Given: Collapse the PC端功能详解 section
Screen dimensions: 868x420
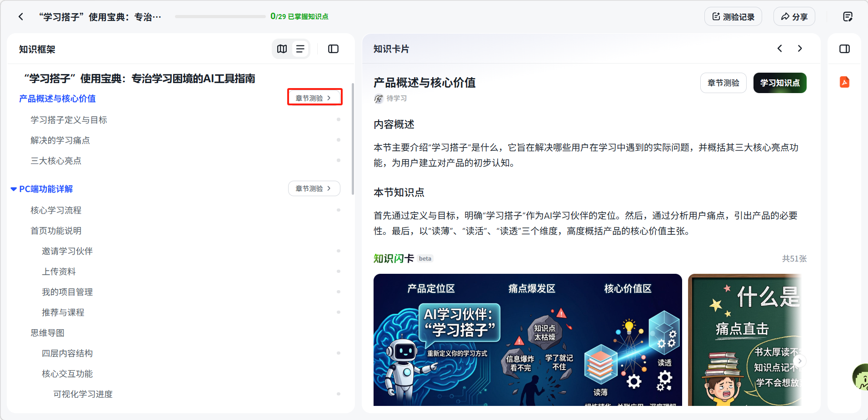Looking at the screenshot, I should click(14, 189).
